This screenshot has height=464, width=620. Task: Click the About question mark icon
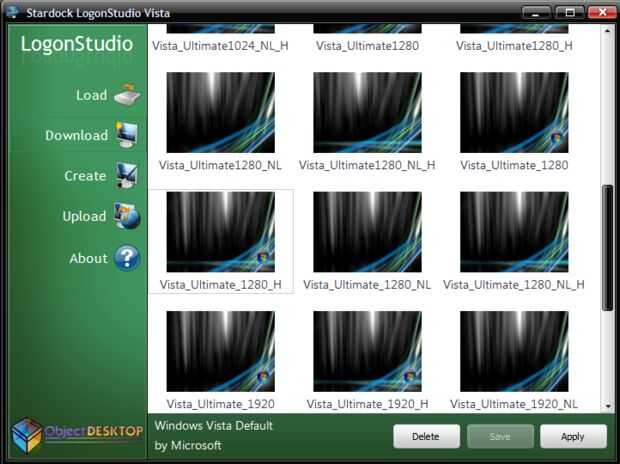(x=127, y=258)
